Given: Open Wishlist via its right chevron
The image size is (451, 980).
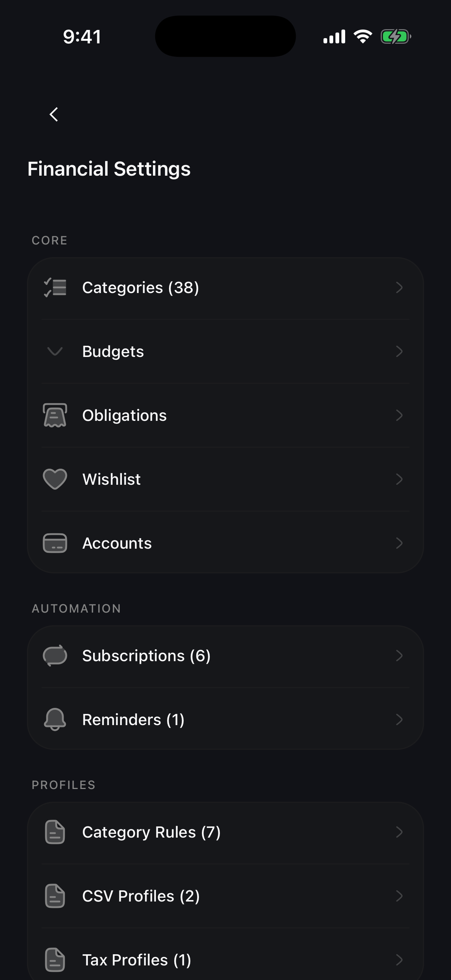Looking at the screenshot, I should [x=399, y=479].
